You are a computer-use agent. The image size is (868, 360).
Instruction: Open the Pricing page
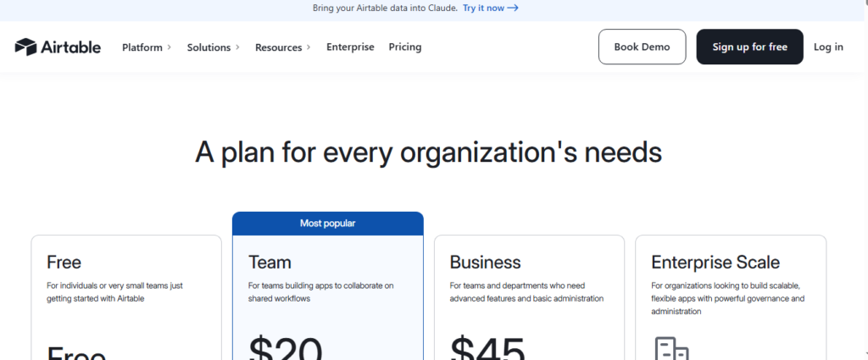(x=404, y=47)
